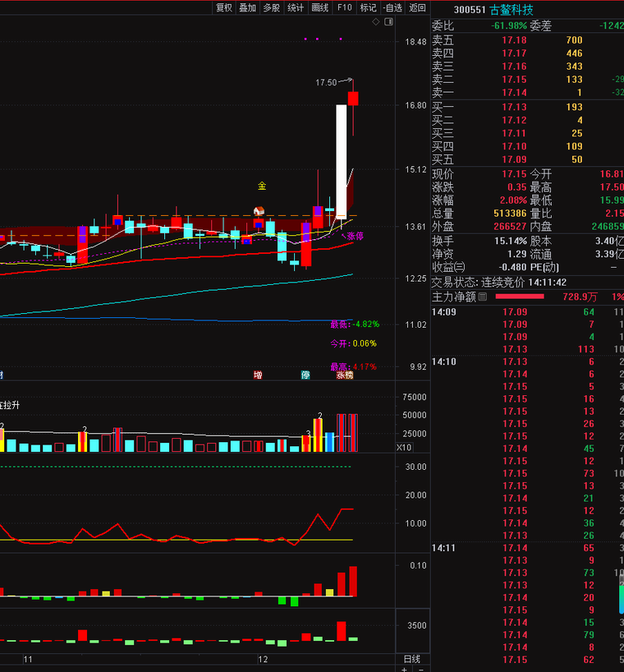Click the 标记 mark button

click(369, 7)
